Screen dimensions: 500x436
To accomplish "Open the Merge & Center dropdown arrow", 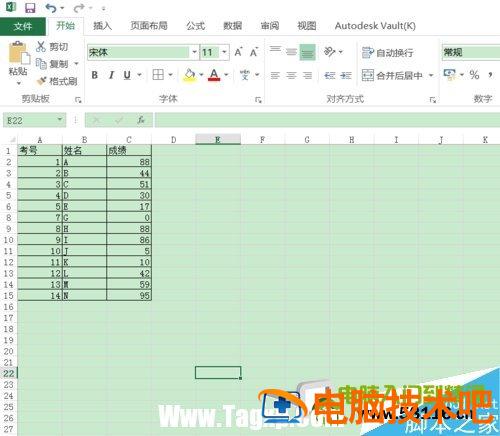I will pos(431,75).
